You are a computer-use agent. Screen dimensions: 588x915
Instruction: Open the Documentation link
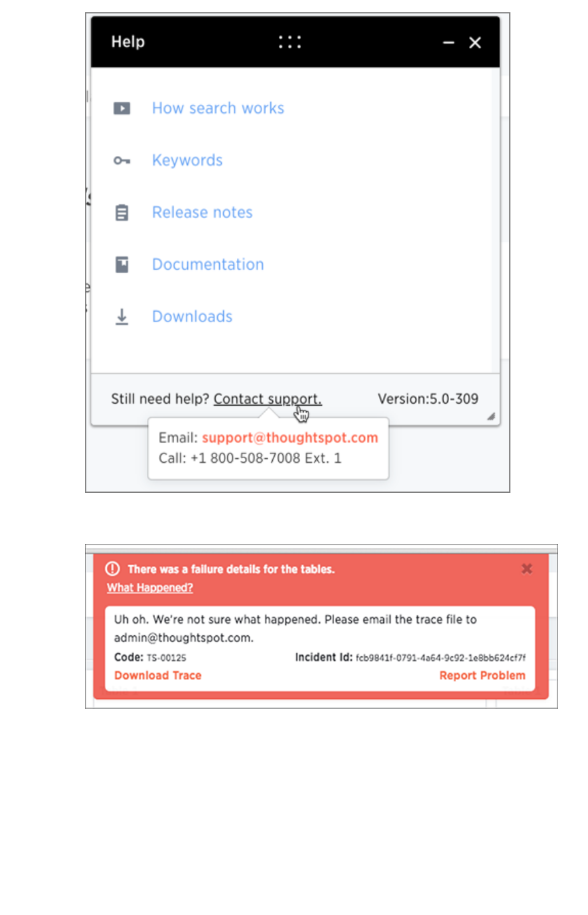point(208,265)
